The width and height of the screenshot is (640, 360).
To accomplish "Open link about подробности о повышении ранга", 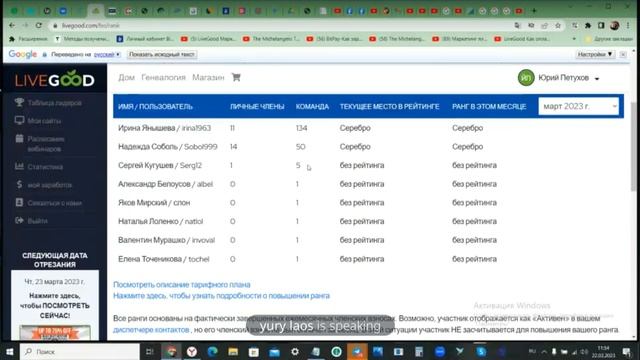I will pos(221,296).
